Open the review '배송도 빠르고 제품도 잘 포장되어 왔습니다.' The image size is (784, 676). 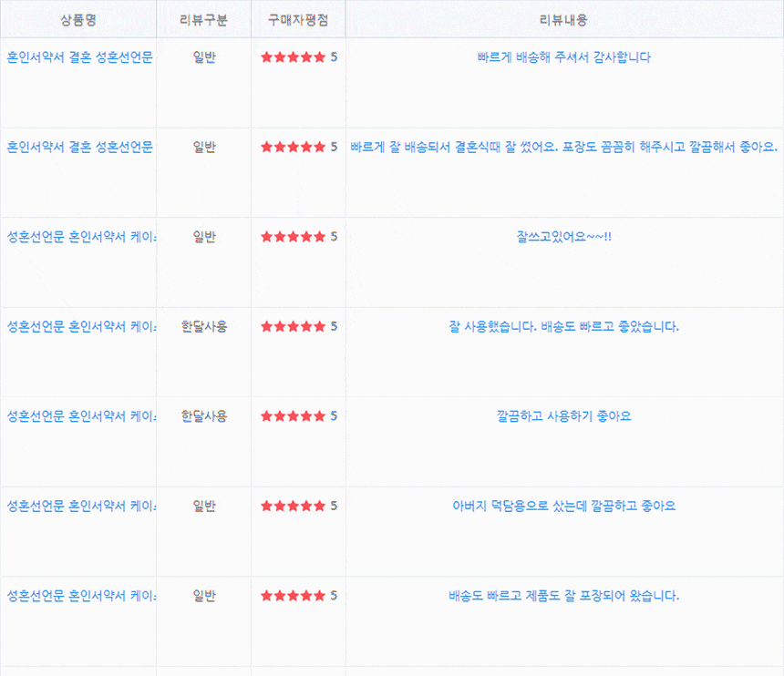pyautogui.click(x=563, y=597)
